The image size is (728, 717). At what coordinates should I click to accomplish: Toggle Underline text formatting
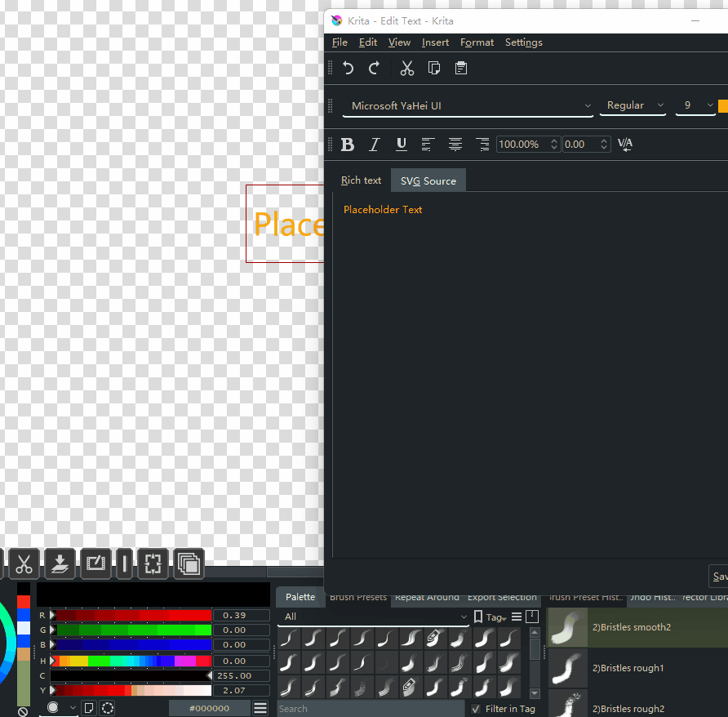pos(402,145)
